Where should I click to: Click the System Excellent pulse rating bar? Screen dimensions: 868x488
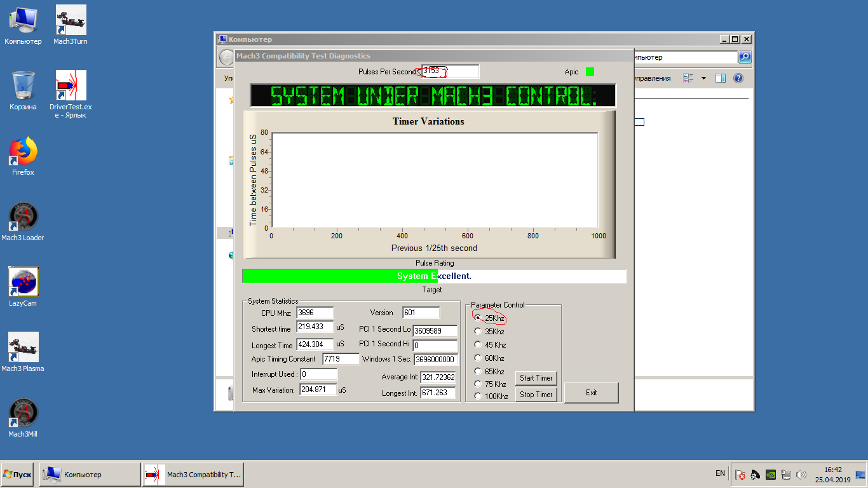(x=434, y=276)
